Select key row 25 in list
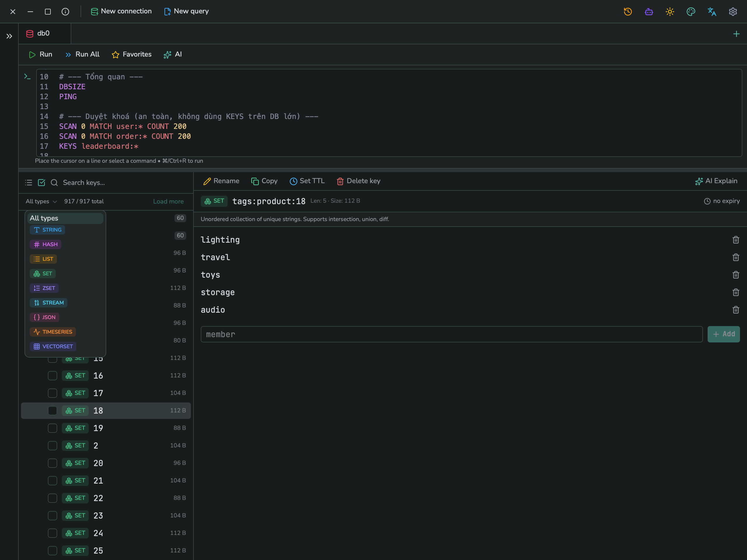This screenshot has width=747, height=560. 106,551
